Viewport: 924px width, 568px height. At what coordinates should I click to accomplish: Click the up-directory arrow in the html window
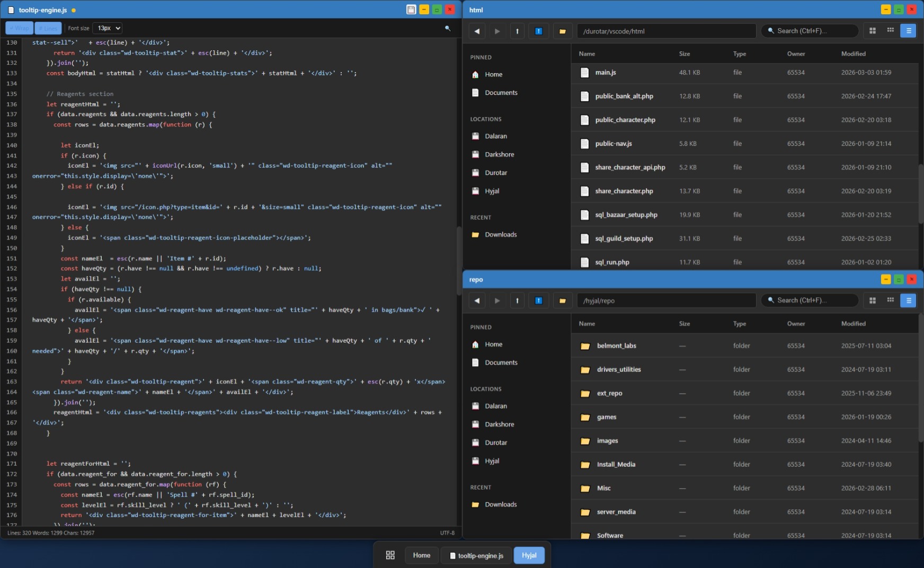pos(517,31)
